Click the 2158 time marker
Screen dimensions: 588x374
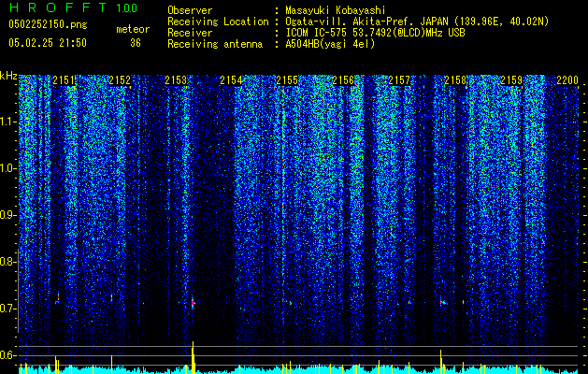[x=455, y=80]
